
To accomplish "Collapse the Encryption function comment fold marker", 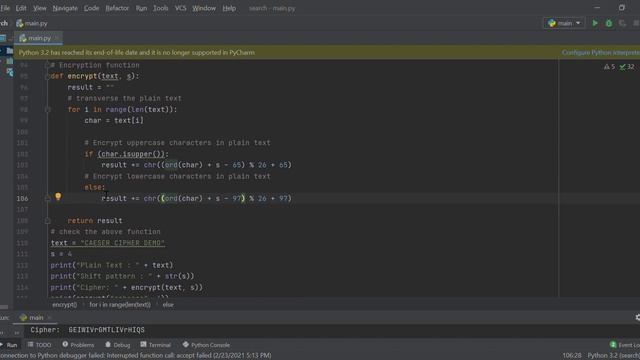I will click(x=47, y=65).
